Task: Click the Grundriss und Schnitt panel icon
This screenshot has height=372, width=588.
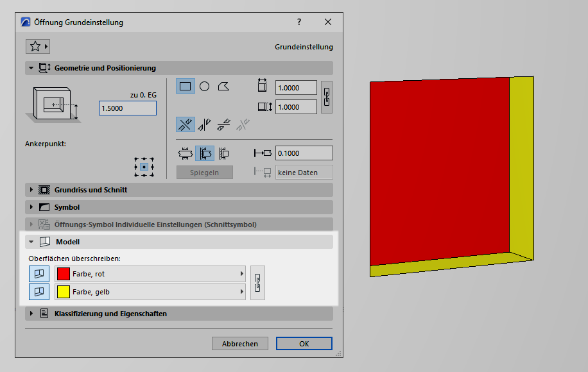Action: click(x=44, y=190)
